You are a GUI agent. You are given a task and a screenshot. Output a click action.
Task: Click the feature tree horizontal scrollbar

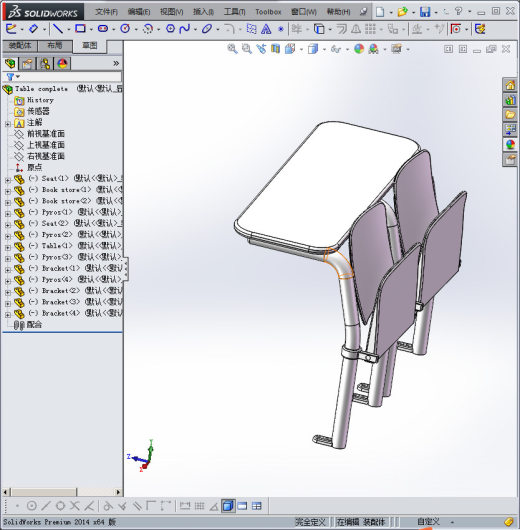click(x=62, y=492)
